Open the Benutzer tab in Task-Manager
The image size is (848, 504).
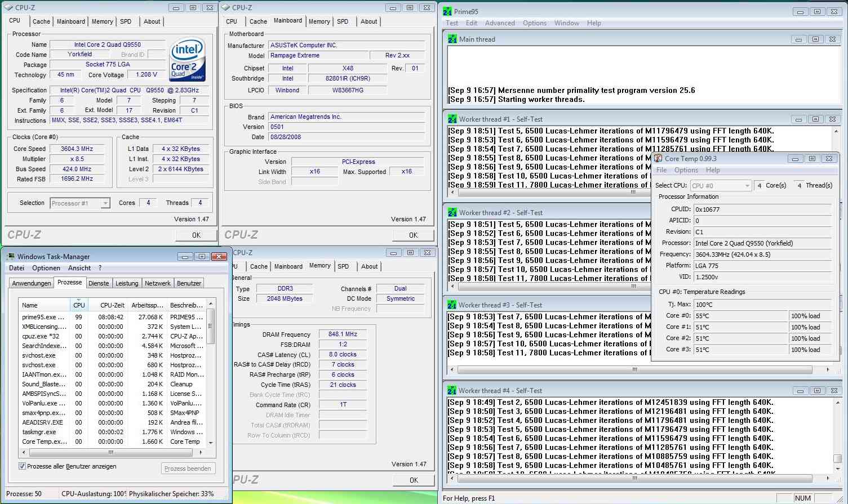pos(189,283)
